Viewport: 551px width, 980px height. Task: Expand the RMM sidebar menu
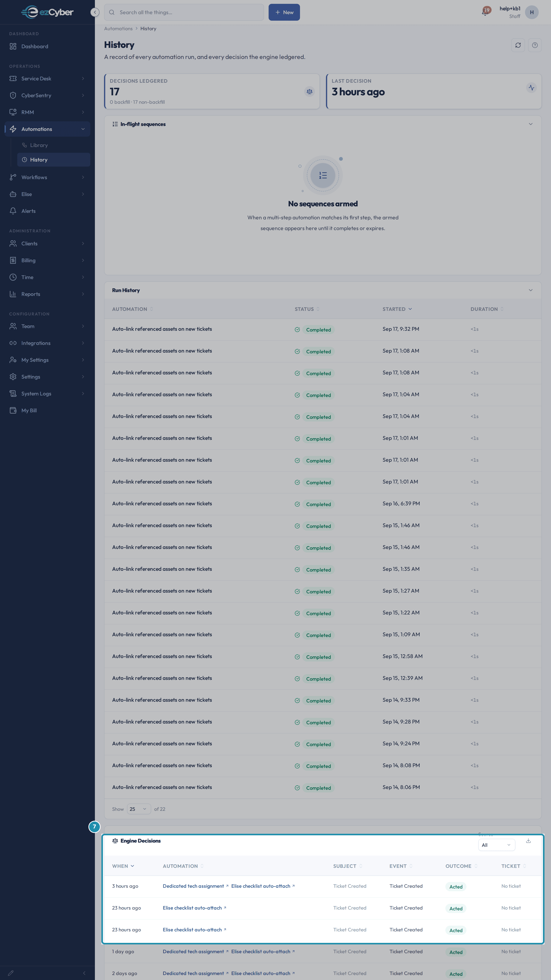click(x=47, y=112)
